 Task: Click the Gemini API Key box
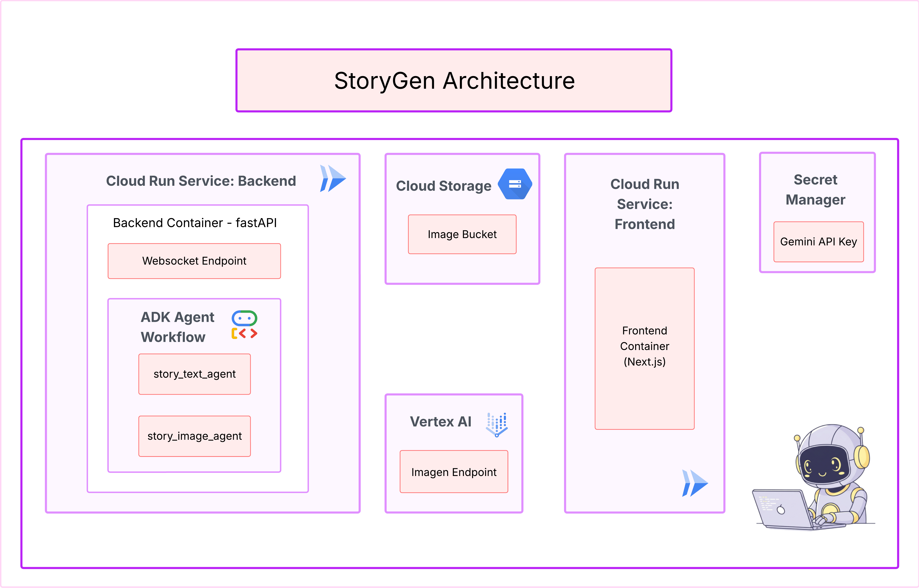pos(818,242)
